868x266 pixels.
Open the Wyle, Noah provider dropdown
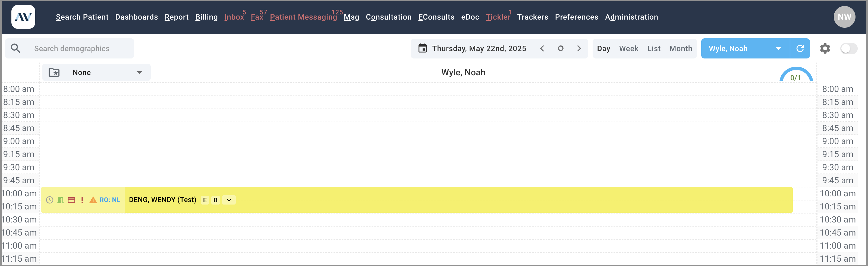coord(745,48)
